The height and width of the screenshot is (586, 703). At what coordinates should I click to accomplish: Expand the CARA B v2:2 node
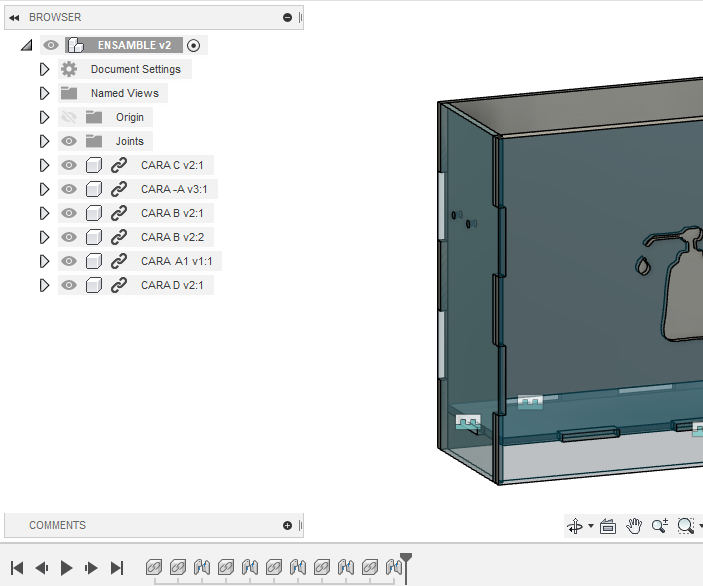pos(44,237)
